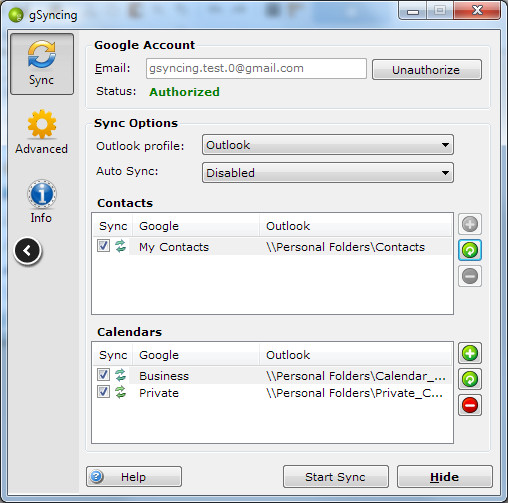508x503 pixels.
Task: Click sync direction icon for Private calendar
Action: [120, 392]
